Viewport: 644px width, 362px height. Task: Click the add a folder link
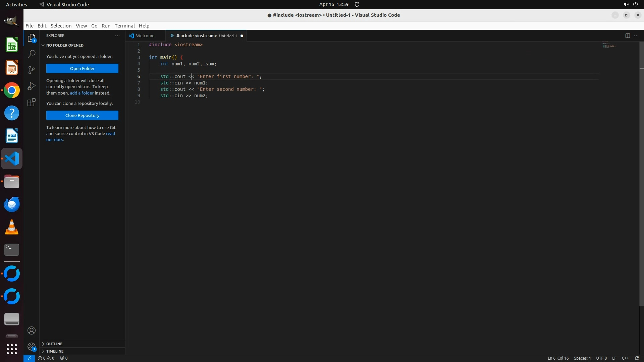[x=82, y=93]
